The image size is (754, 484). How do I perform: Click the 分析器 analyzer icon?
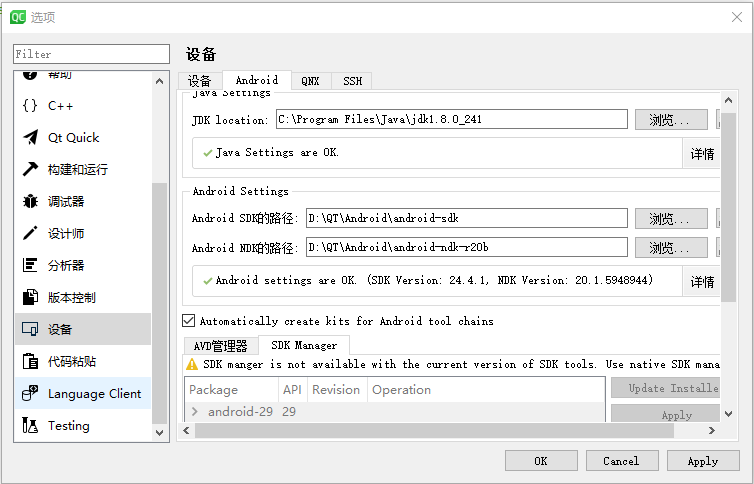pyautogui.click(x=30, y=265)
